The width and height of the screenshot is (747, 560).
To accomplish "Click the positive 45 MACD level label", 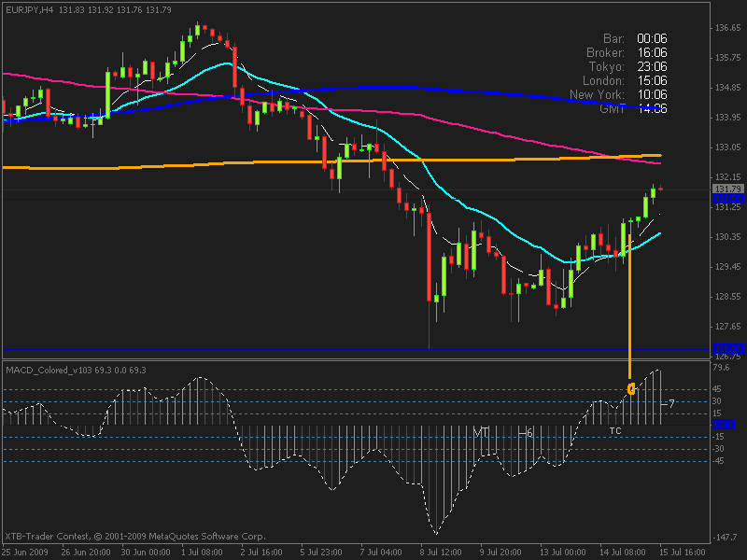I will 717,389.
